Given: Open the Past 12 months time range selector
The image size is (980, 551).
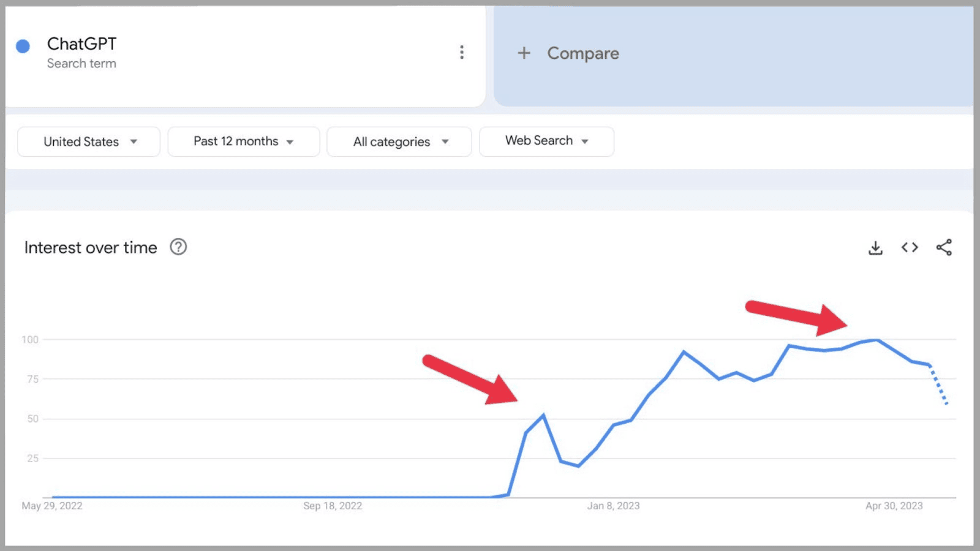Looking at the screenshot, I should (243, 141).
